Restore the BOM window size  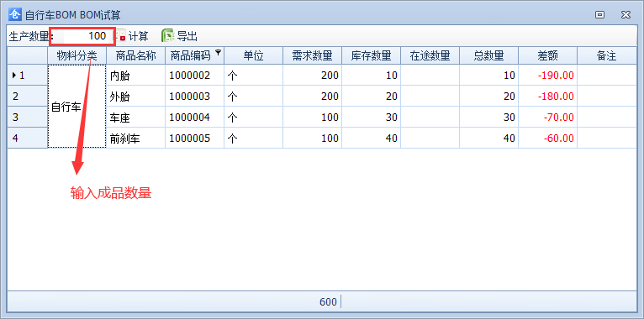pyautogui.click(x=600, y=15)
